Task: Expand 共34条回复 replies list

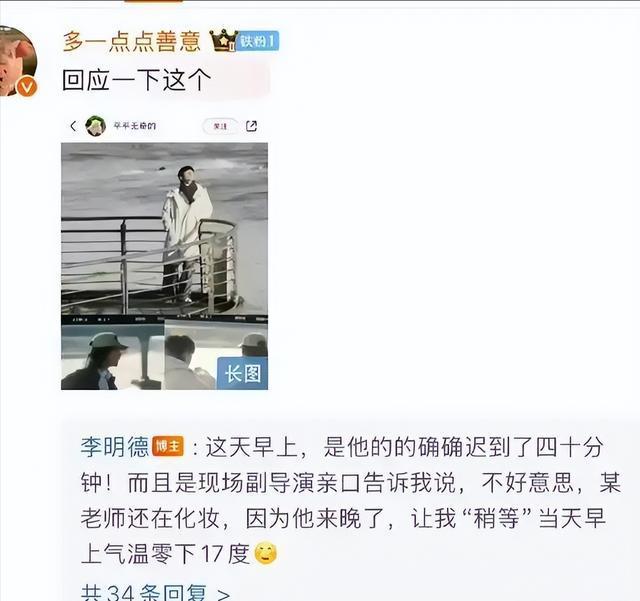Action: click(x=156, y=593)
